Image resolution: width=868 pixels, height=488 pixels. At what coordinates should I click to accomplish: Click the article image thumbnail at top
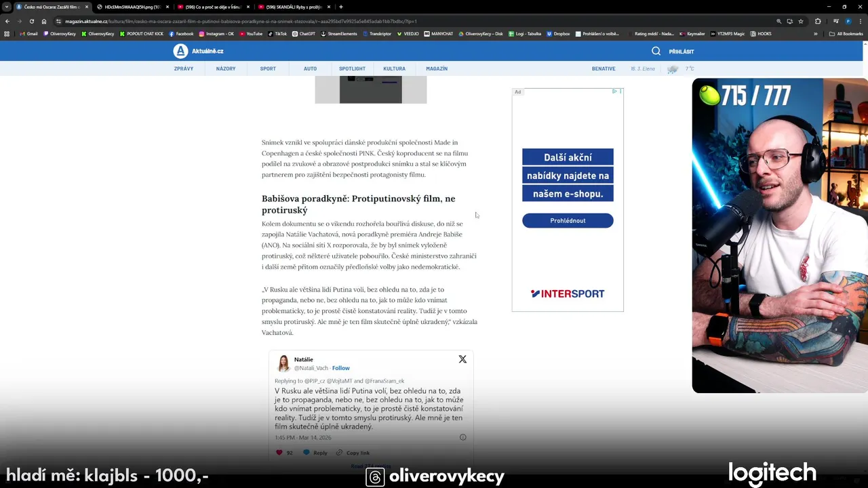[x=371, y=89]
